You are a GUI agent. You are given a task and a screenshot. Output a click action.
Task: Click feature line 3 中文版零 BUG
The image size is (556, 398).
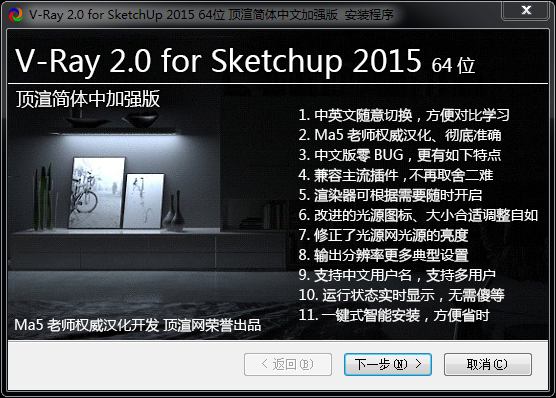tap(400, 155)
